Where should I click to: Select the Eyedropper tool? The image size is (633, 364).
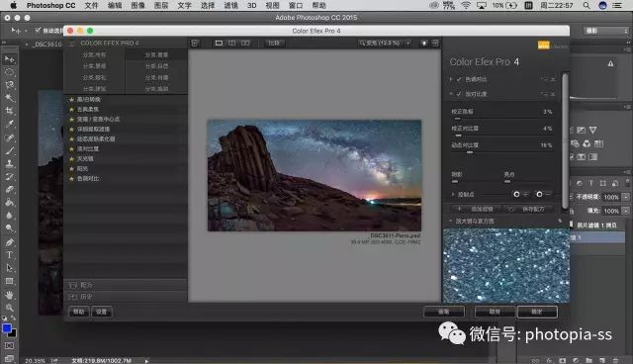(9, 124)
